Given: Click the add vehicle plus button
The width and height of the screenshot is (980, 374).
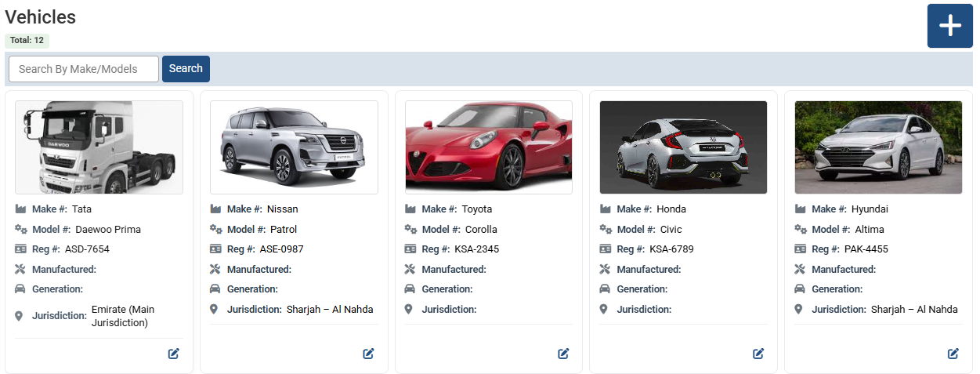Looking at the screenshot, I should tap(949, 26).
